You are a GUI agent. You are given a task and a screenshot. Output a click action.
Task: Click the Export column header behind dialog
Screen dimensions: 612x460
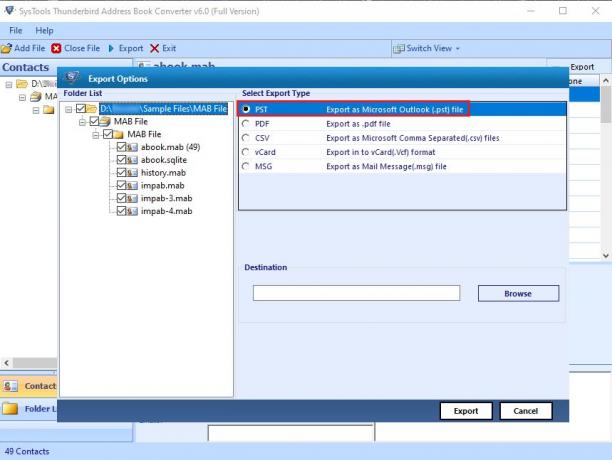582,67
